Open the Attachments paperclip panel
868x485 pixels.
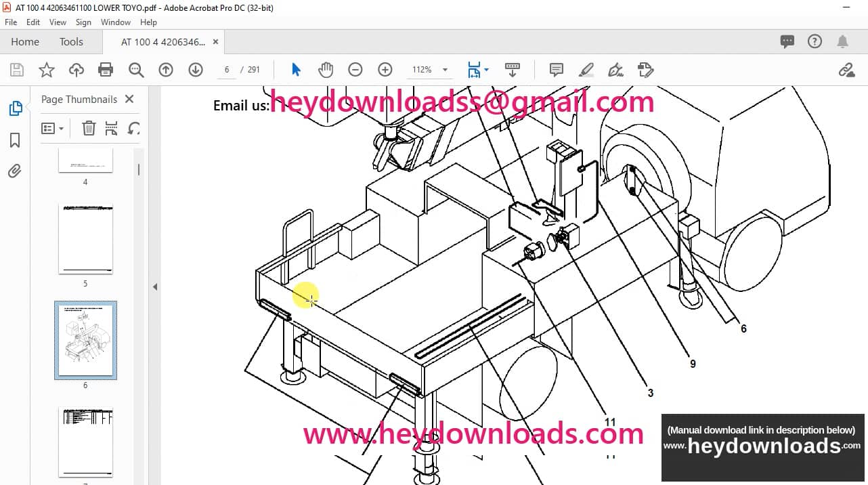[15, 171]
